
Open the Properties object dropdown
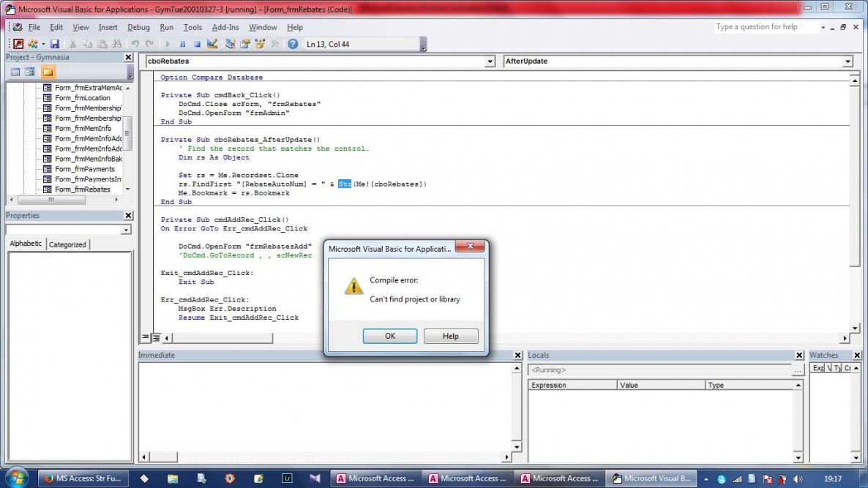tap(126, 230)
